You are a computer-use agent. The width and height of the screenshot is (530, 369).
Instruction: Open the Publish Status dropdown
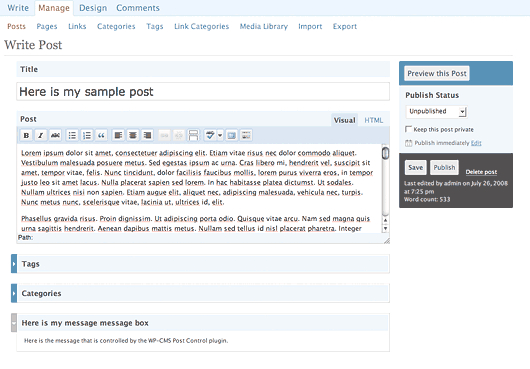(x=436, y=112)
